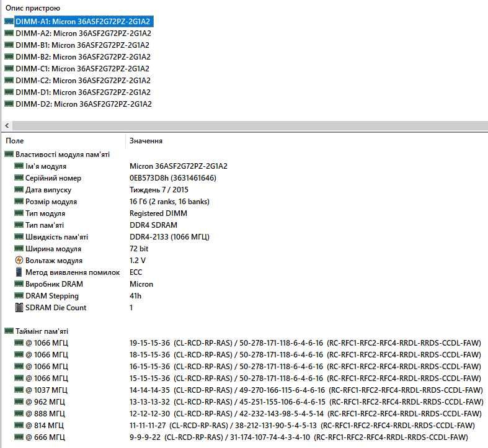This screenshot has width=488, height=448.
Task: Select the '1.2 V' voltage value
Action: 137,261
